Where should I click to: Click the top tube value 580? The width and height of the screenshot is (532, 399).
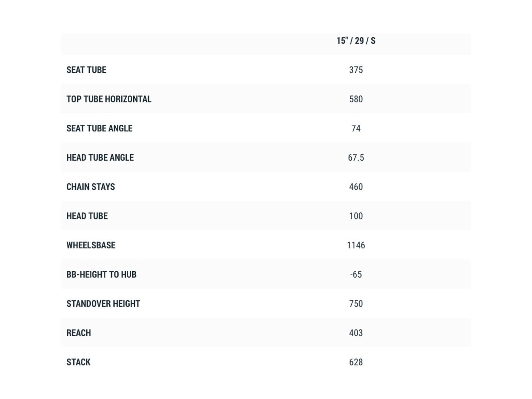356,99
